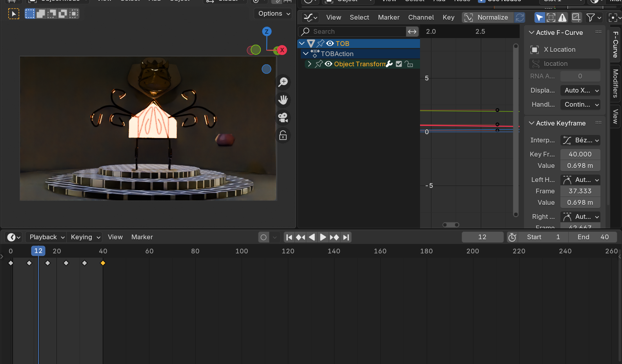Viewport: 622px width, 364px height.
Task: Click the swap arrows icon beside Search
Action: pos(412,31)
